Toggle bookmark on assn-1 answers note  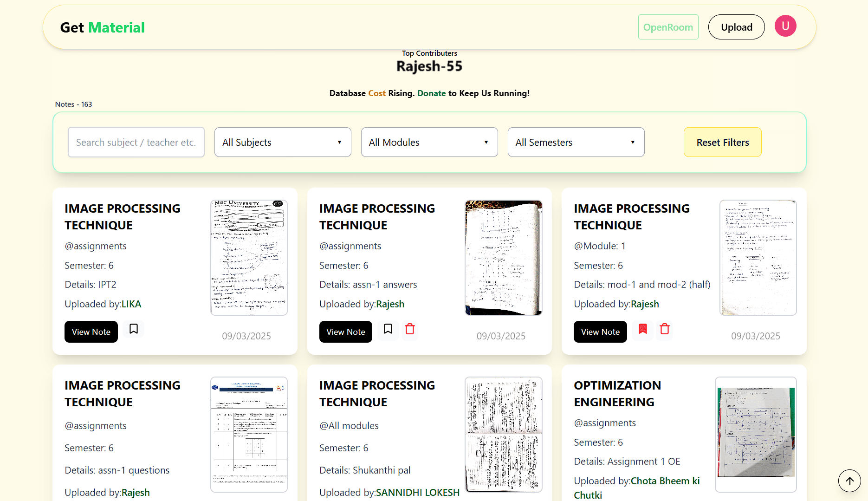(x=388, y=329)
